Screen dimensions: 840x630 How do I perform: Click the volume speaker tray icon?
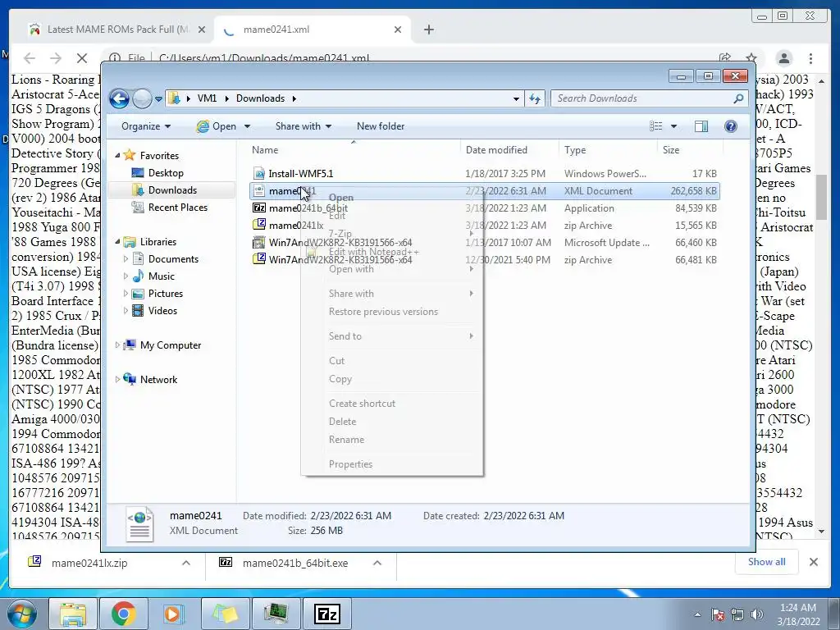(756, 614)
